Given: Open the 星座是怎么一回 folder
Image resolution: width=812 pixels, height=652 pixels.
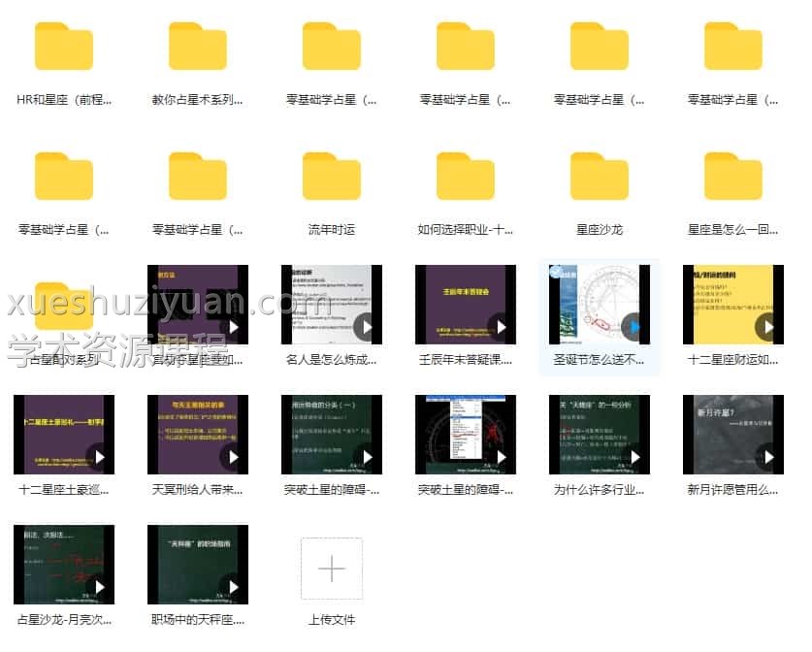Looking at the screenshot, I should click(x=732, y=178).
